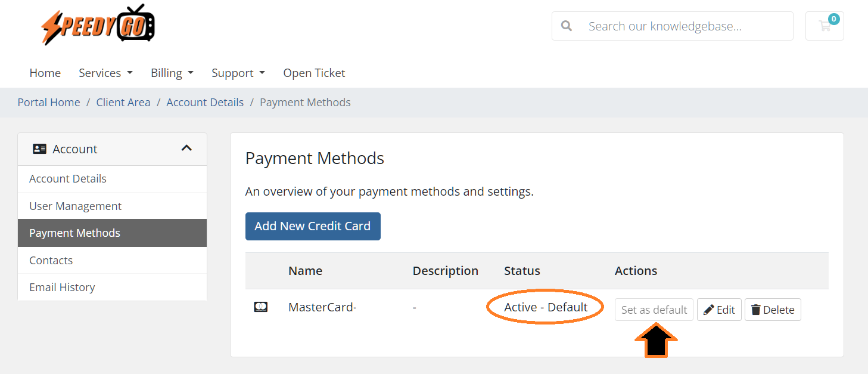Image resolution: width=868 pixels, height=374 pixels.
Task: Click the trash Delete icon button
Action: (x=773, y=310)
